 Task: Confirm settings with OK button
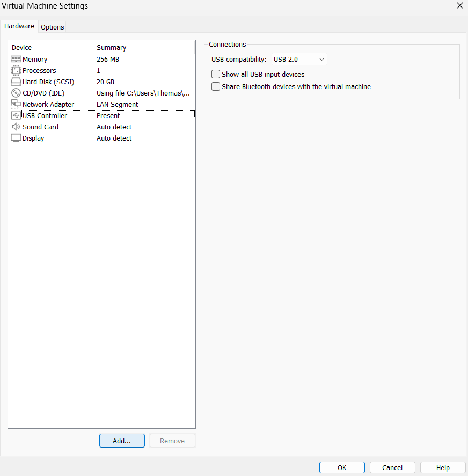[x=342, y=467]
